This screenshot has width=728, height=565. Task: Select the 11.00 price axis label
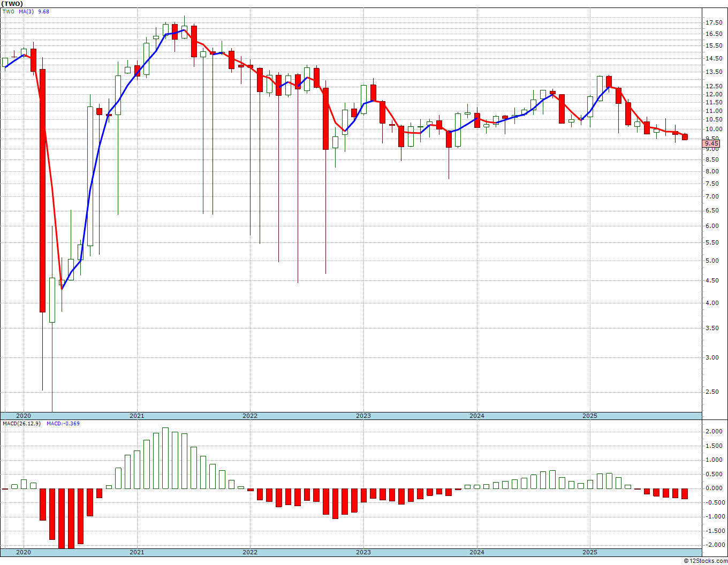tap(714, 111)
